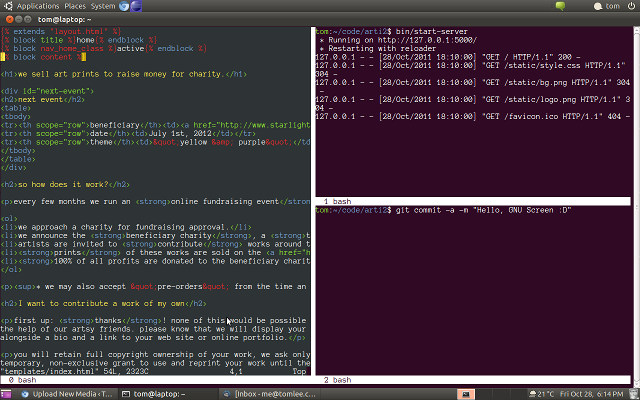Click the Ubuntu logo in top panel

8,6
